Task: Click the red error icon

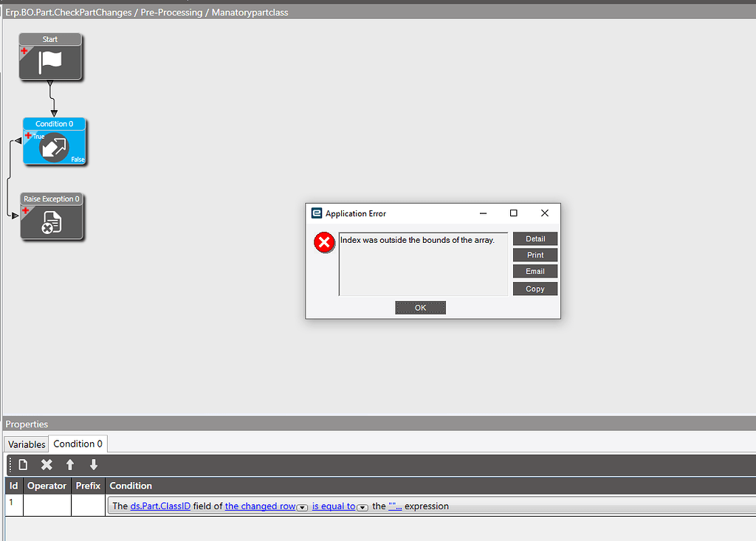Action: (324, 242)
